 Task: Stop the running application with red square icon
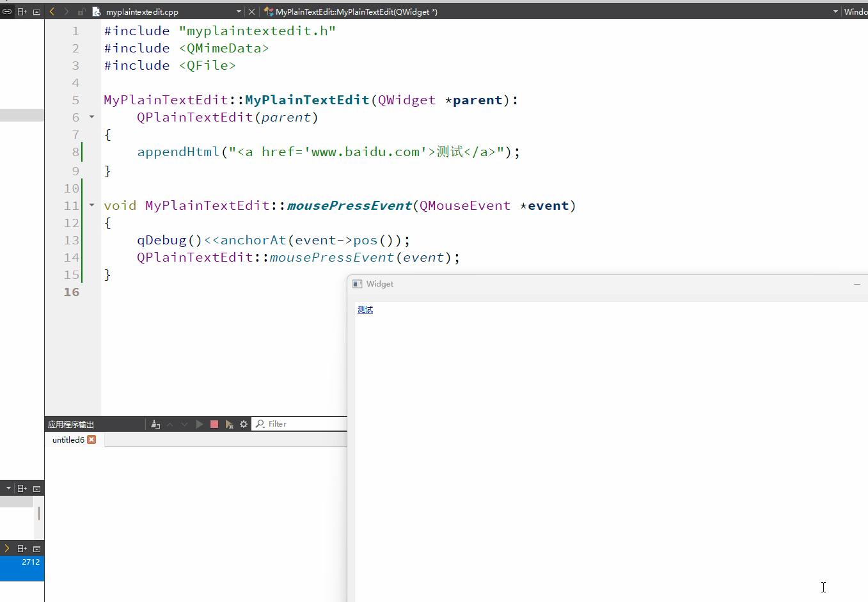pyautogui.click(x=214, y=424)
